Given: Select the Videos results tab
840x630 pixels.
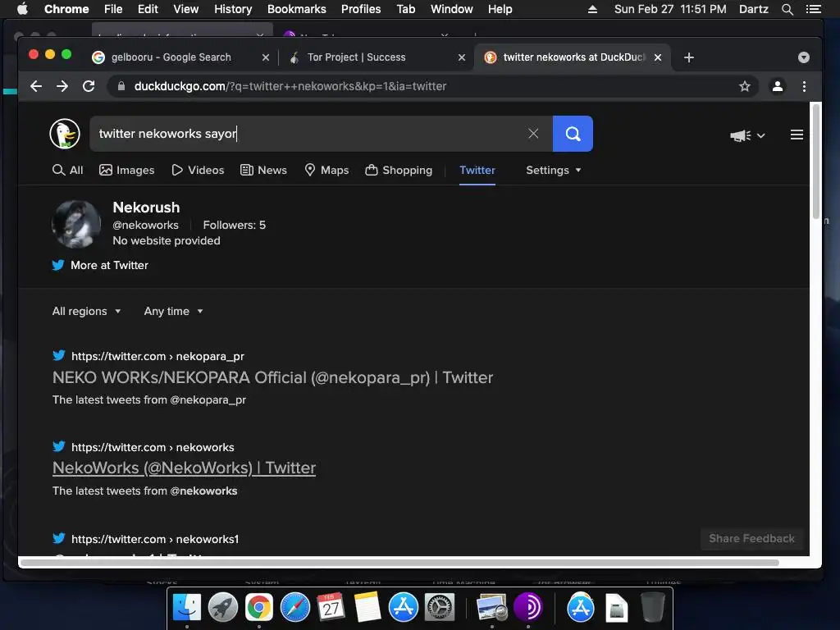Looking at the screenshot, I should [198, 171].
